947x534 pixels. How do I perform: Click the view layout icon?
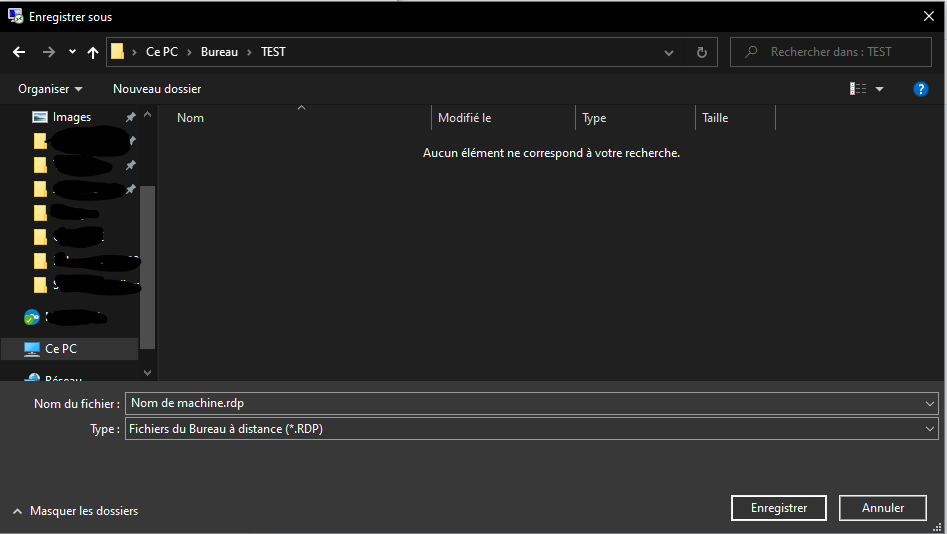[858, 89]
